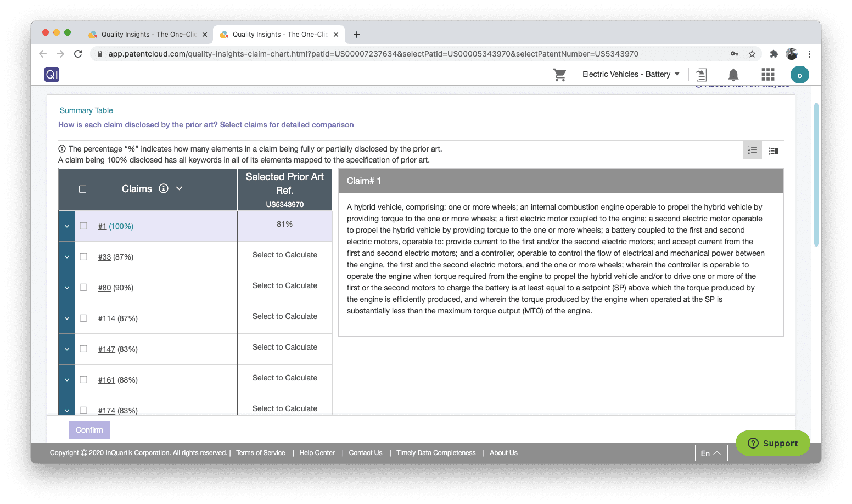
Task: Click Select to Calculate for claim #33
Action: (285, 255)
